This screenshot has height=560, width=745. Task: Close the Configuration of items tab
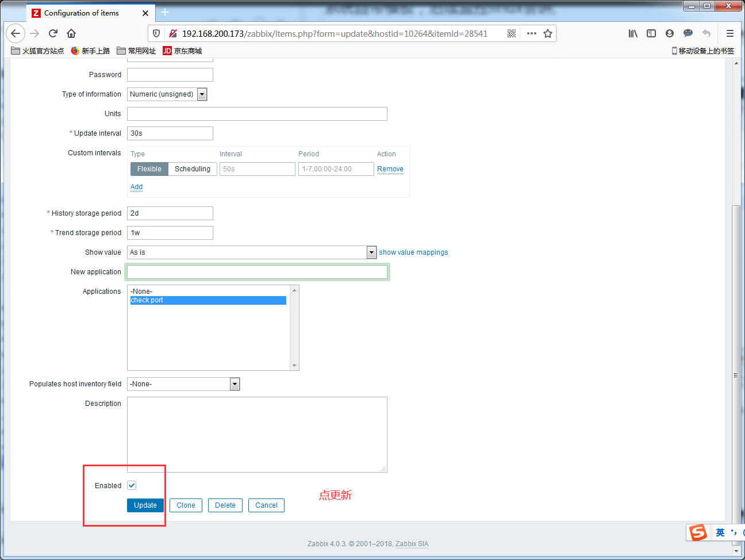point(145,13)
